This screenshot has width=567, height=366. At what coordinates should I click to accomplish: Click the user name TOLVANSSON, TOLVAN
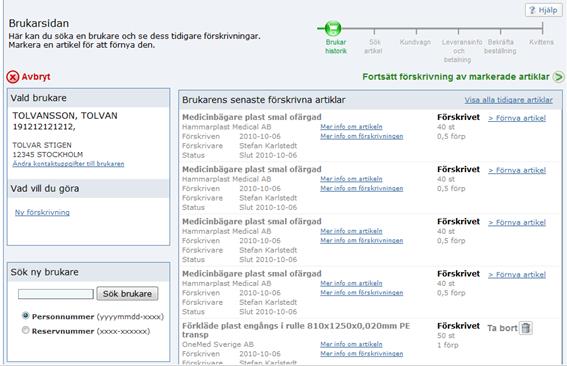(65, 116)
